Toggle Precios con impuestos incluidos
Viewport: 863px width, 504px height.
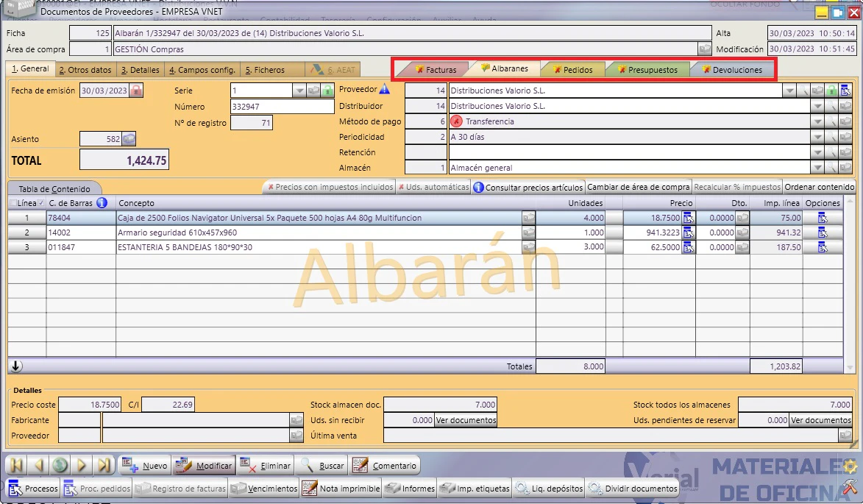point(330,187)
